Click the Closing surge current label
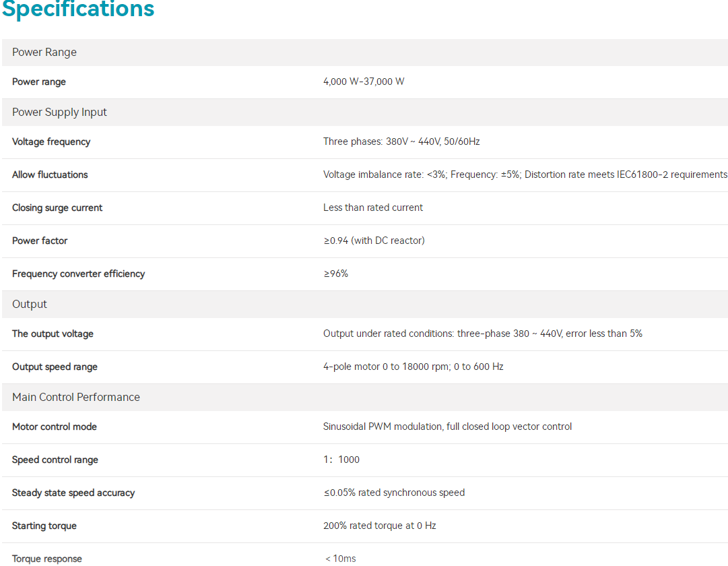The height and width of the screenshot is (566, 728). pos(57,208)
